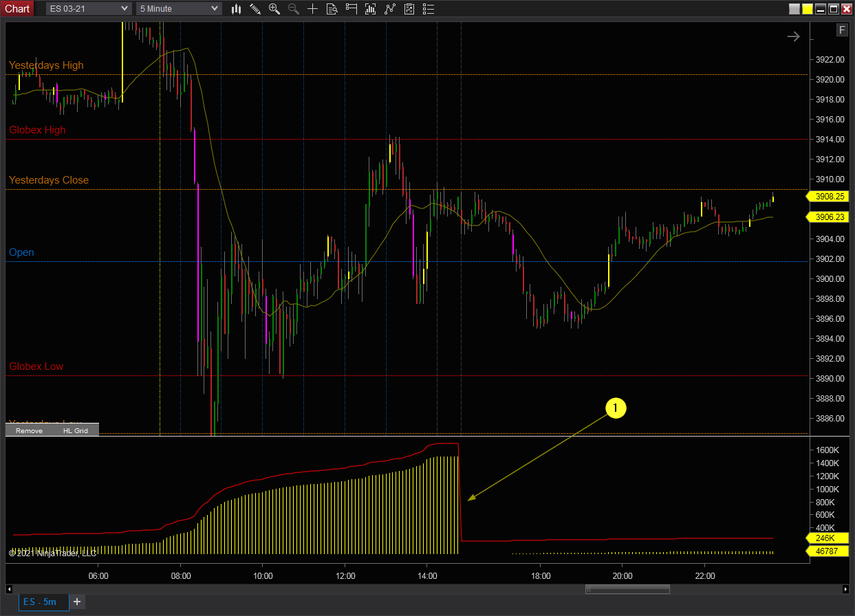This screenshot has width=855, height=616.
Task: Click the HL Grid button
Action: pyautogui.click(x=76, y=430)
